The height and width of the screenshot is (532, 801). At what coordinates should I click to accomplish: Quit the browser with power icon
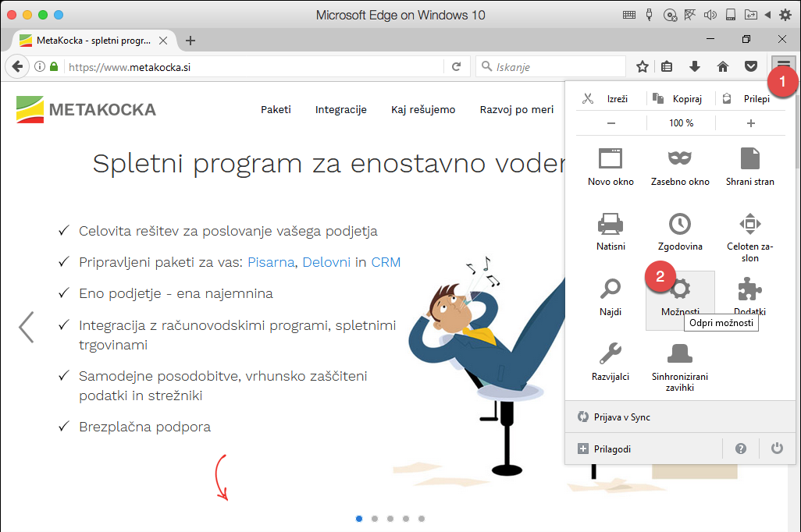(x=777, y=449)
